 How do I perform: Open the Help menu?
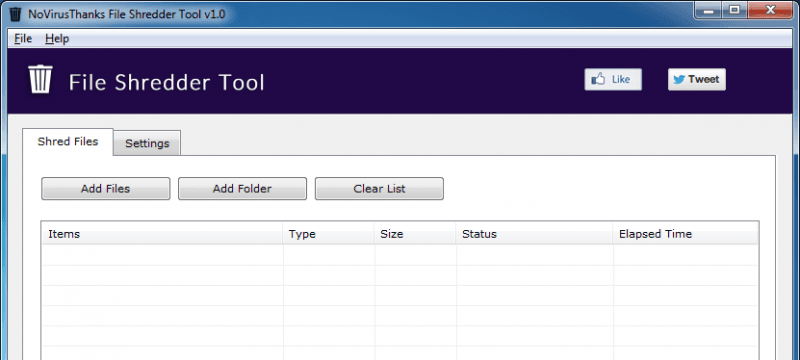coord(57,39)
